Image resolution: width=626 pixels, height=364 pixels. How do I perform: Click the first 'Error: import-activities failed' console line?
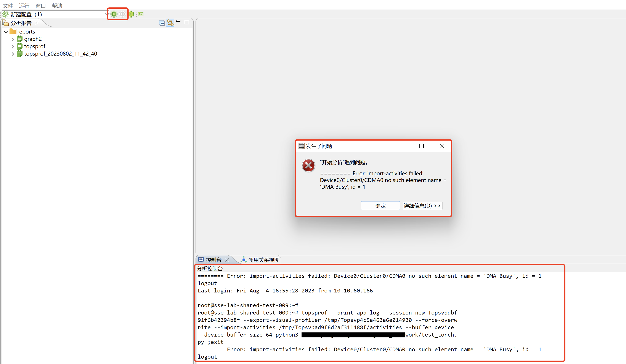click(369, 276)
